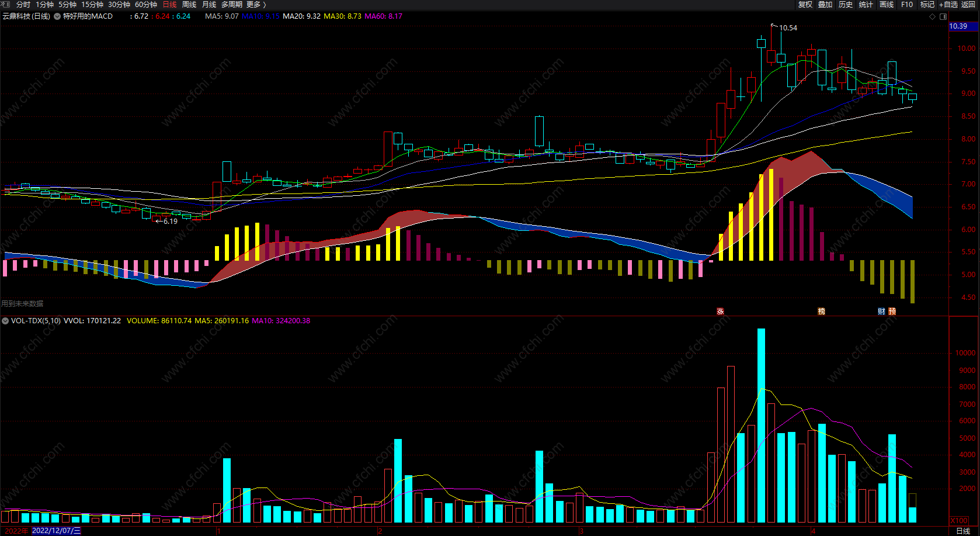This screenshot has width=980, height=536.
Task: Activate the 画线 draw line tool
Action: (887, 4)
